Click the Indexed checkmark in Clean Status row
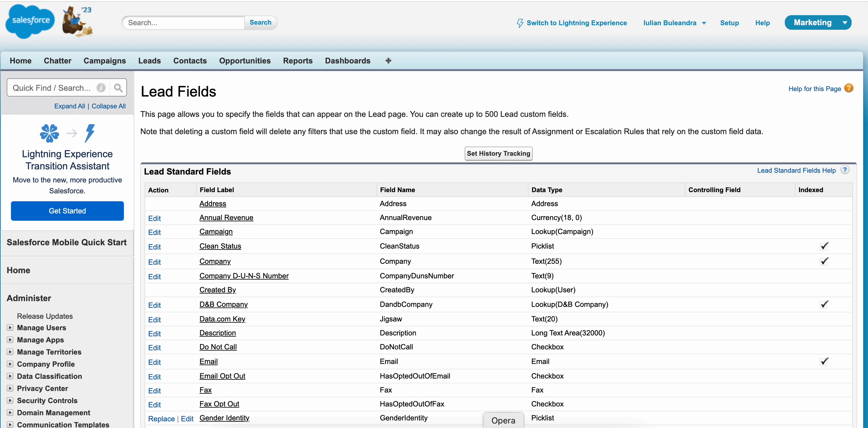The height and width of the screenshot is (428, 868). pyautogui.click(x=824, y=246)
